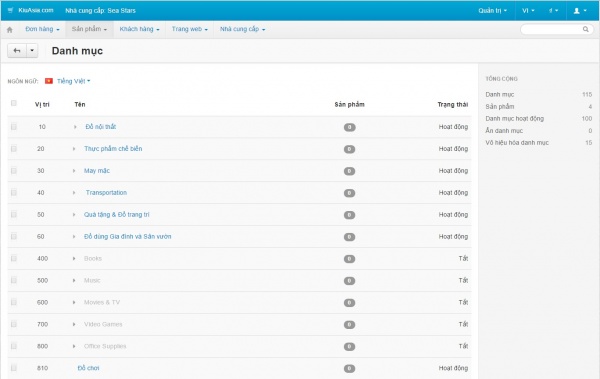Expand the Transportation category tree
The height and width of the screenshot is (379, 600).
click(74, 193)
